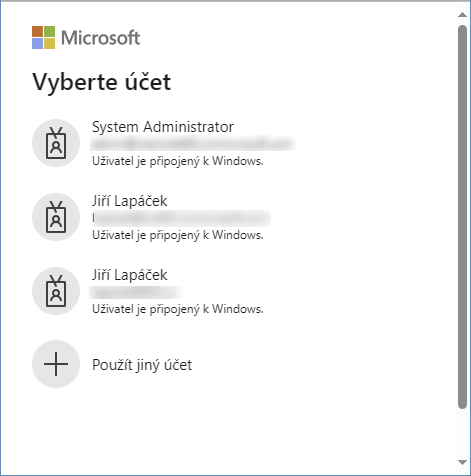Viewport: 471px width, 476px height.
Task: Choose the first Jiří Lapáček account name
Action: click(x=130, y=201)
